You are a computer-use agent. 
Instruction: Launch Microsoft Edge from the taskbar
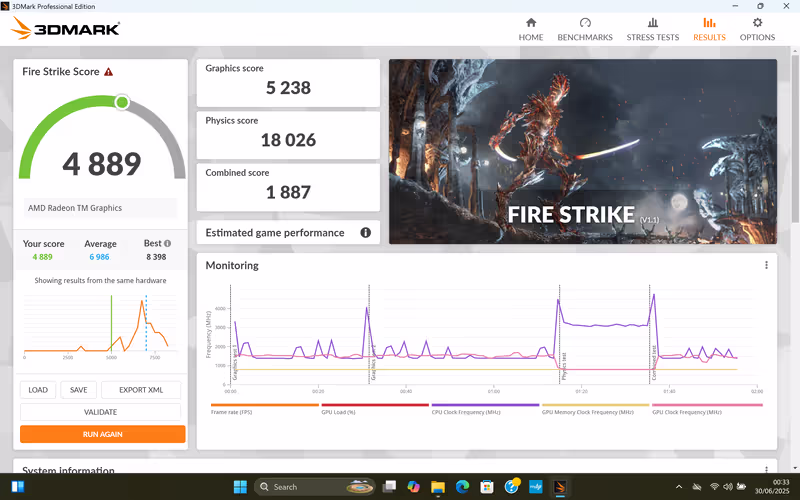coord(462,487)
